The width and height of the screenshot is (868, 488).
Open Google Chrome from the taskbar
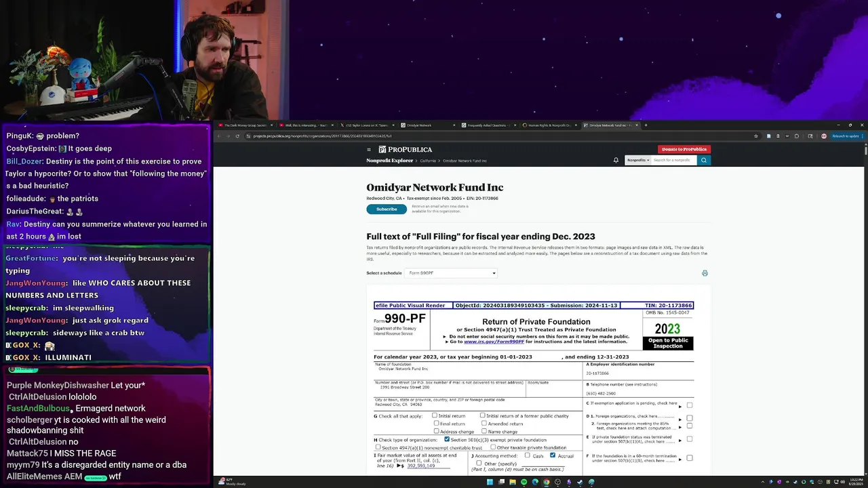[x=547, y=482]
